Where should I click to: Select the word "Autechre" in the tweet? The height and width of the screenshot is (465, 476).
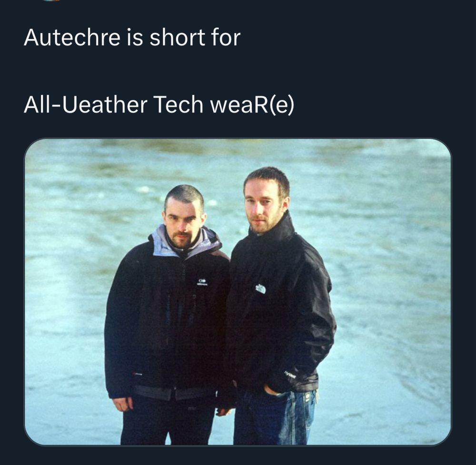(x=72, y=38)
